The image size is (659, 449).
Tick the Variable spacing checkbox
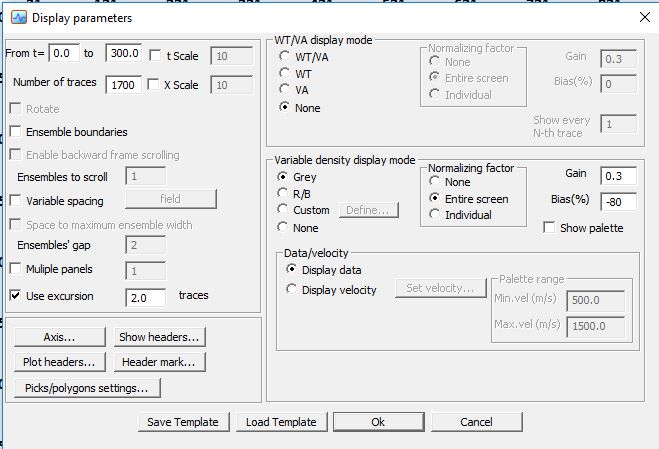point(16,200)
